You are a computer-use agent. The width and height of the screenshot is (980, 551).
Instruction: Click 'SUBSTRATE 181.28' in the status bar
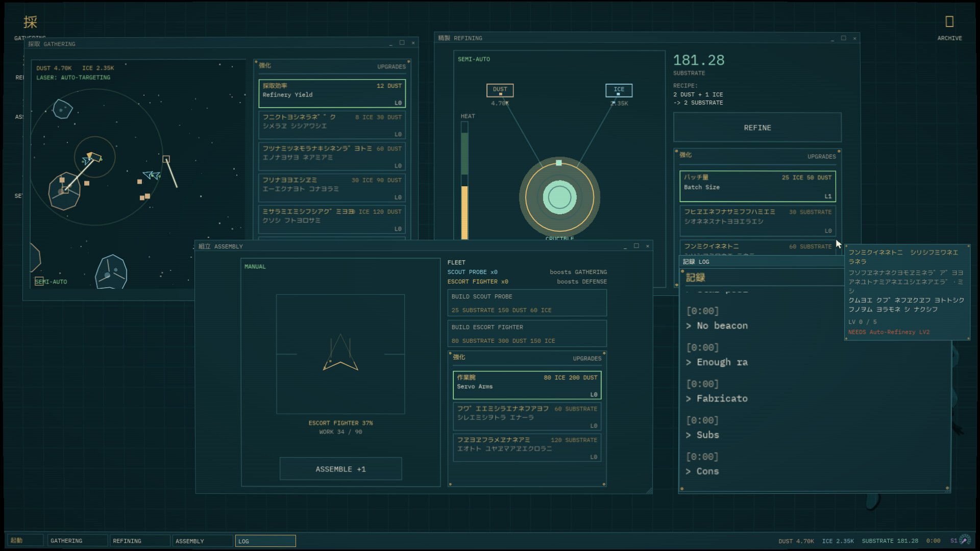890,541
